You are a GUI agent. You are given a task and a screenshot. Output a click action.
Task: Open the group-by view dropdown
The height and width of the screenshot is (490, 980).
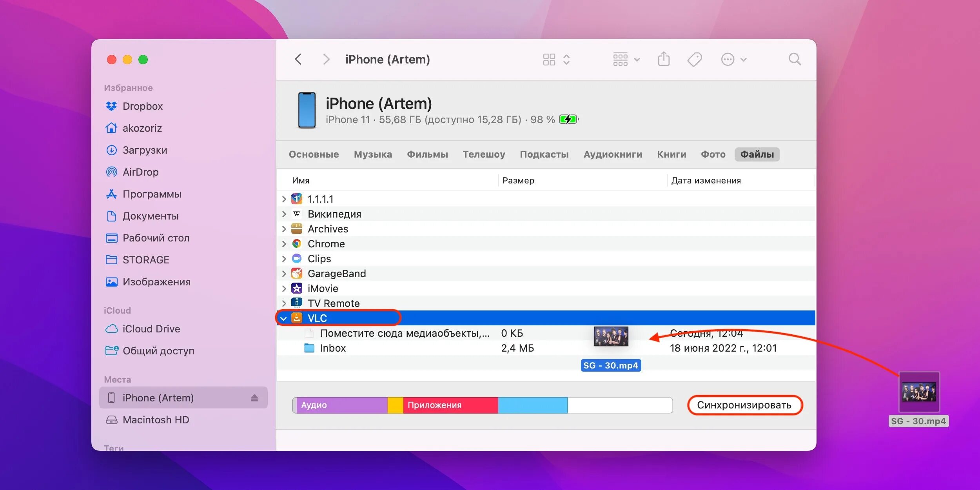626,60
